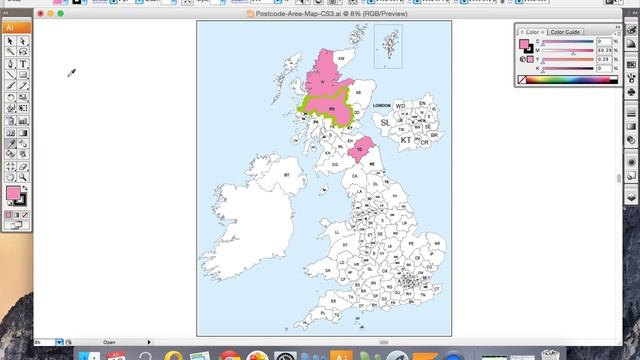Close the Color tab with its x
640x360 pixels.
(543, 32)
